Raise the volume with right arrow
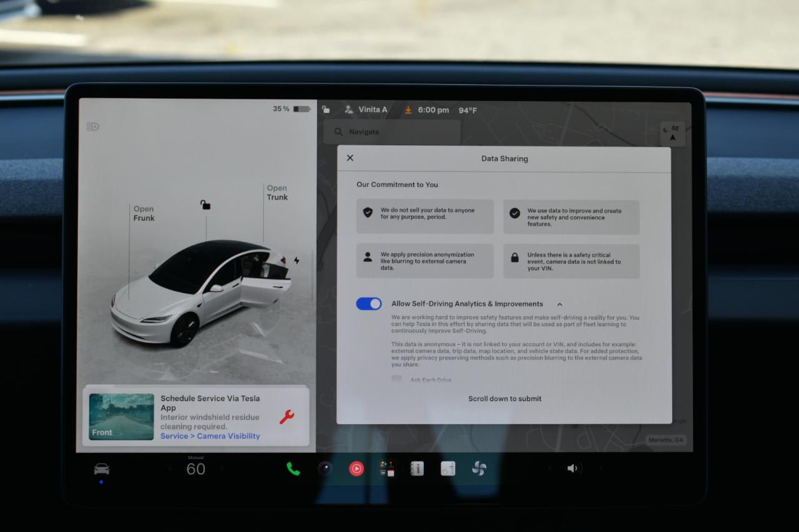 [601, 468]
